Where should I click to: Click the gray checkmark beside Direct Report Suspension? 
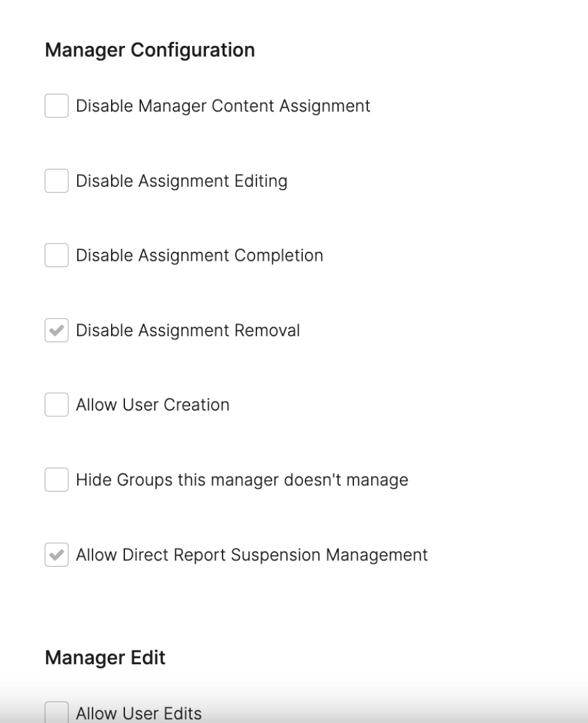pos(56,554)
